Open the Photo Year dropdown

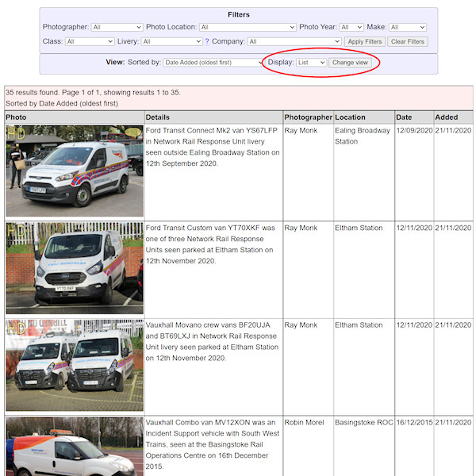[351, 27]
